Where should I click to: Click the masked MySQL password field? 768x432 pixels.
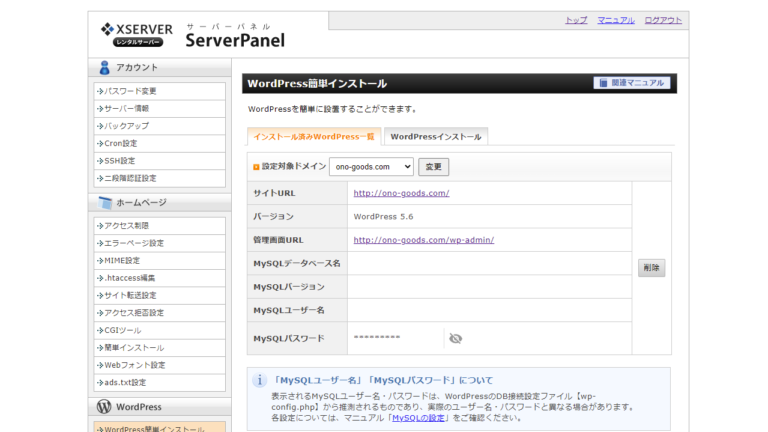(x=380, y=339)
